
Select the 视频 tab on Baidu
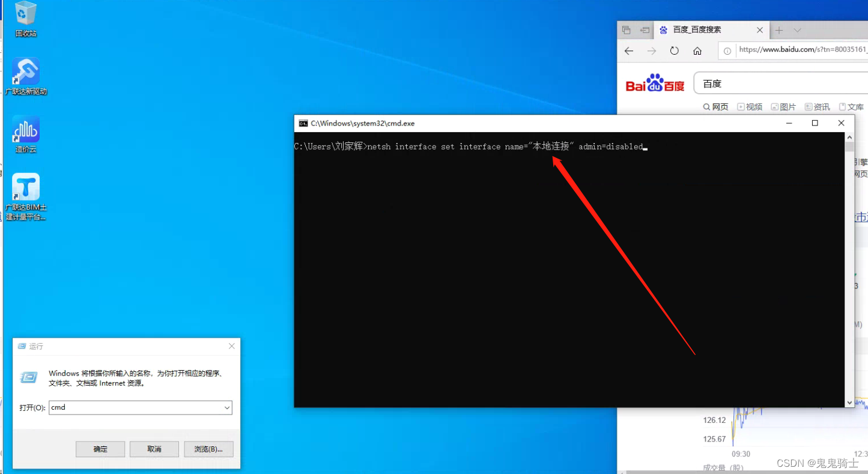750,106
